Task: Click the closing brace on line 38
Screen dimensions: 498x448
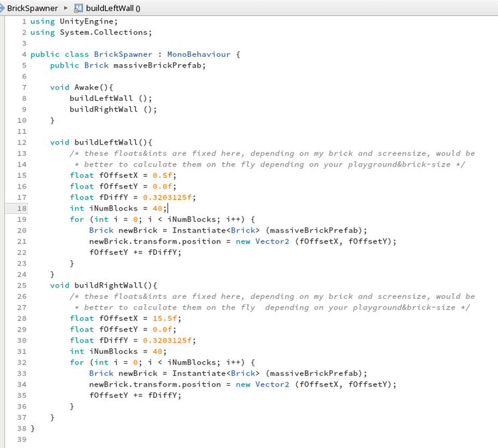Action: (33, 429)
